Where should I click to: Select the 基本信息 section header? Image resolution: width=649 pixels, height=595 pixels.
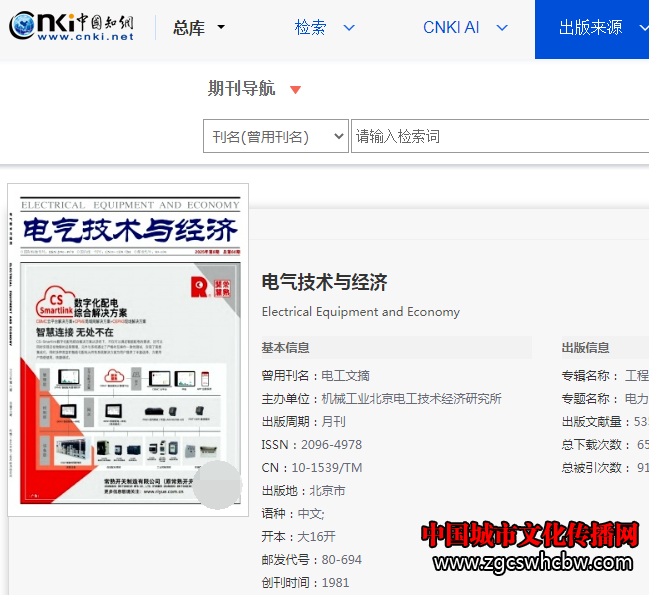(285, 348)
